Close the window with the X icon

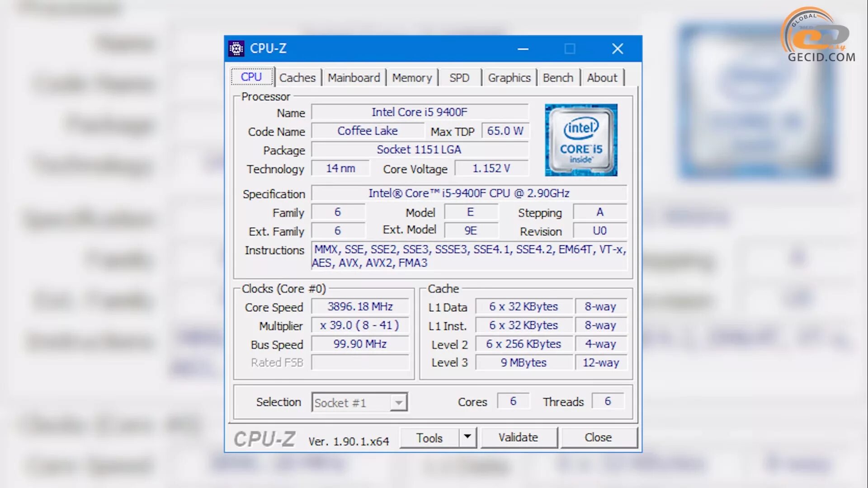618,49
